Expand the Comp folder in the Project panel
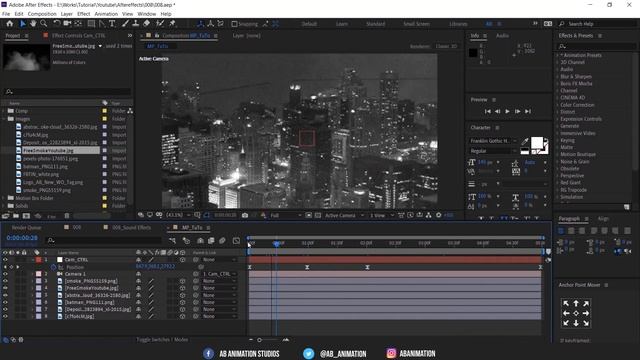Screen dimensions: 640x360 pyautogui.click(x=4, y=111)
